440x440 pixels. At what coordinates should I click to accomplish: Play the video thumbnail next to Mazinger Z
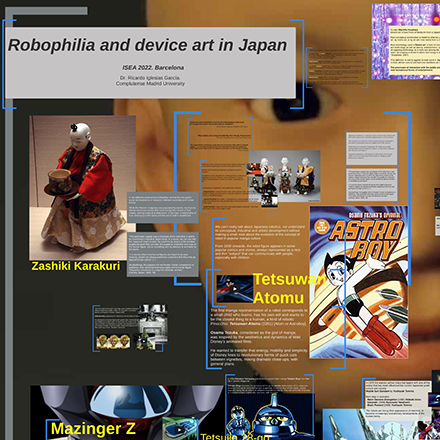(179, 430)
